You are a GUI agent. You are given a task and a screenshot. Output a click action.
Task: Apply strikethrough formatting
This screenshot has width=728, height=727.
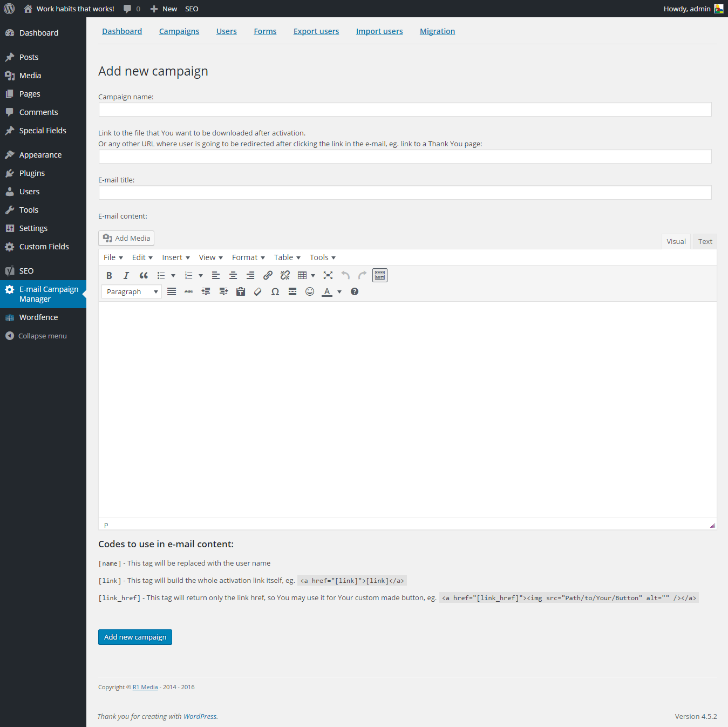coord(189,291)
